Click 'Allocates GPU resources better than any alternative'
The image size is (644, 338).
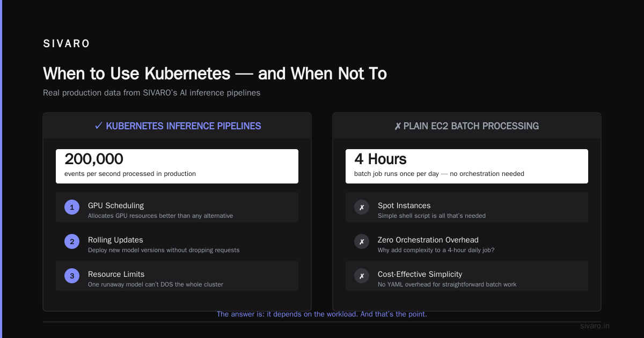(x=160, y=216)
